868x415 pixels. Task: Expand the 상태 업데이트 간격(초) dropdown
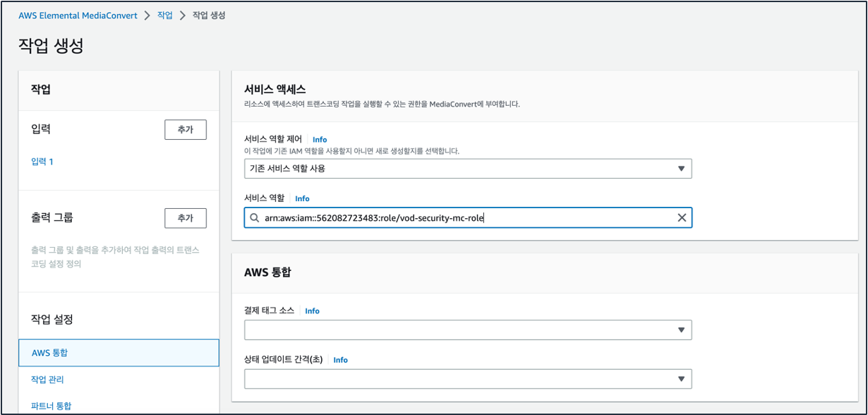(x=468, y=379)
